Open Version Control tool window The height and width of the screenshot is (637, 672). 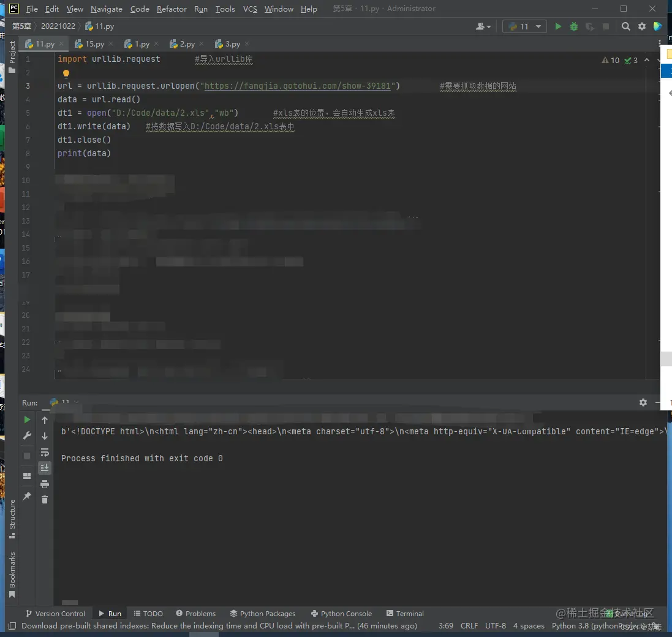(x=55, y=614)
